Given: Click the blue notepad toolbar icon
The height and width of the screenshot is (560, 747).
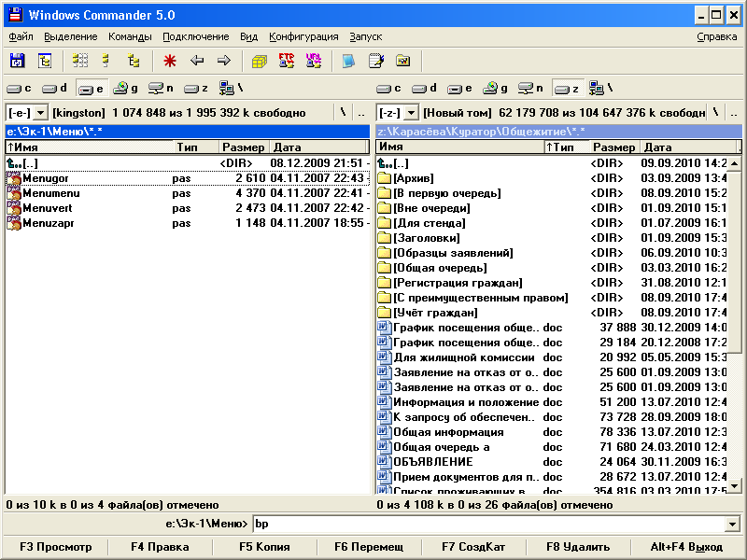Looking at the screenshot, I should 348,61.
